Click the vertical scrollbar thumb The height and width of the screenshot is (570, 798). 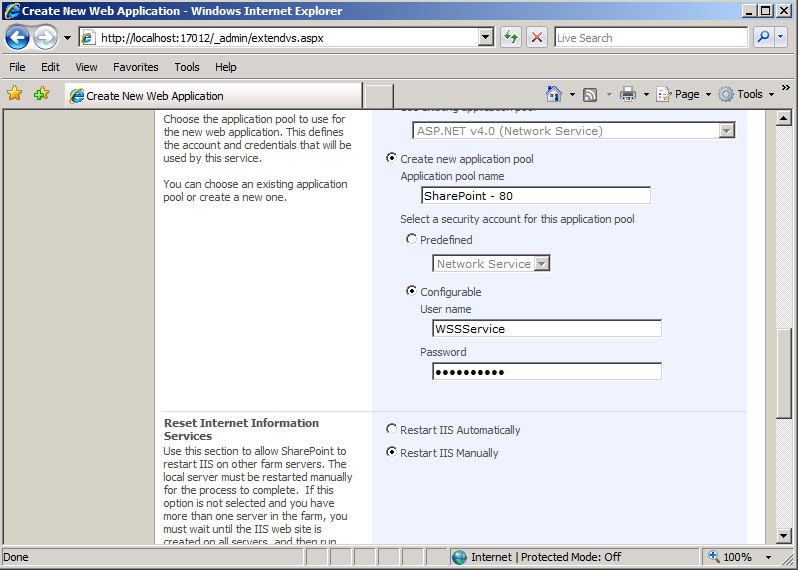[x=784, y=374]
